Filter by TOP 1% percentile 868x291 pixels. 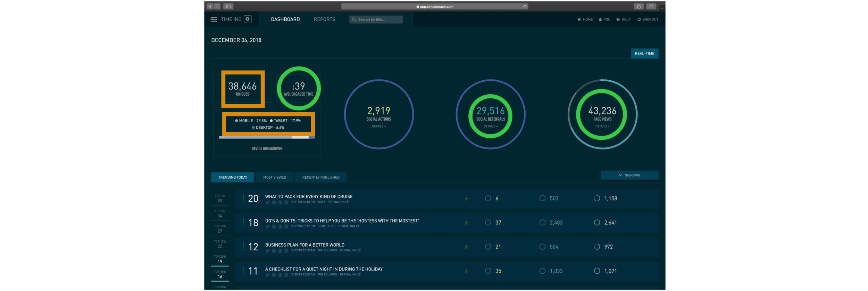click(x=220, y=199)
